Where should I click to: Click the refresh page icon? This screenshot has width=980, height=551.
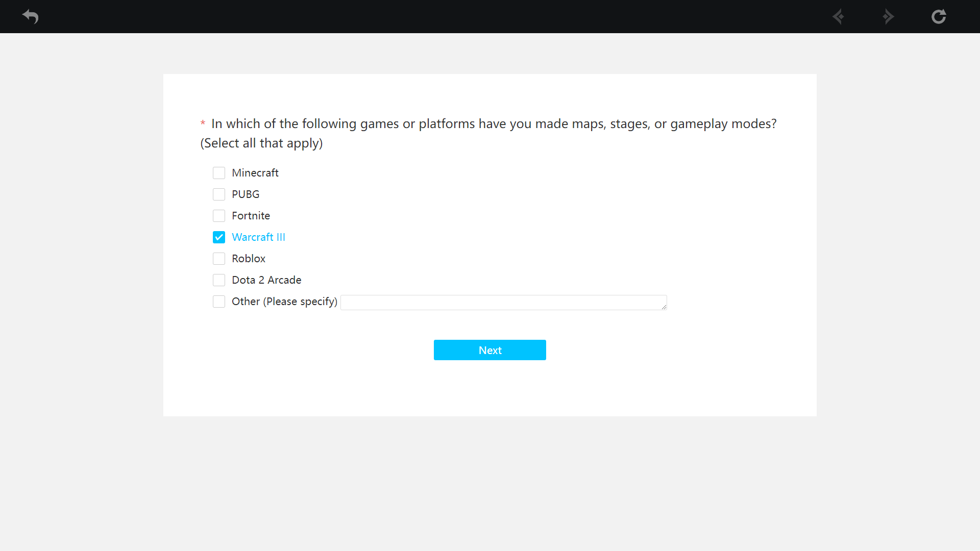(939, 16)
